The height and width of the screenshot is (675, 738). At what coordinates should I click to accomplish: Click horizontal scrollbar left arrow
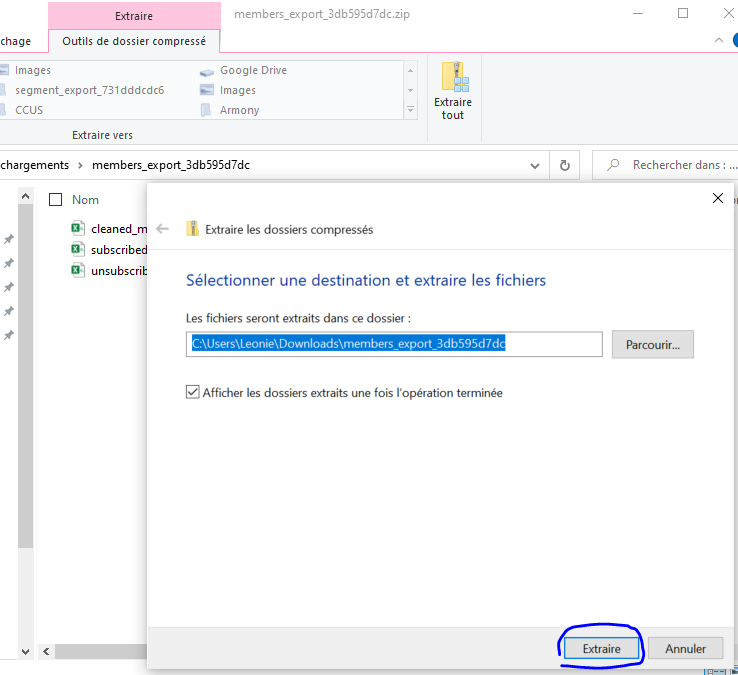click(46, 651)
